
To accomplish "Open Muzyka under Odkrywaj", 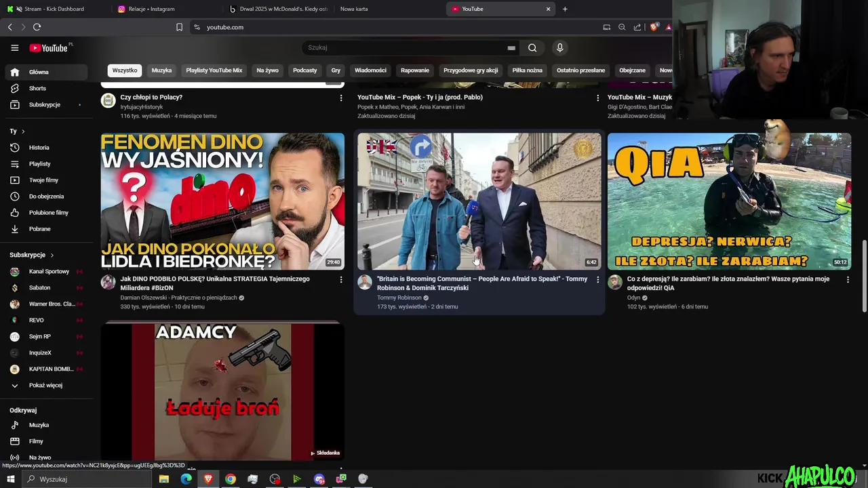I will 46,425.
